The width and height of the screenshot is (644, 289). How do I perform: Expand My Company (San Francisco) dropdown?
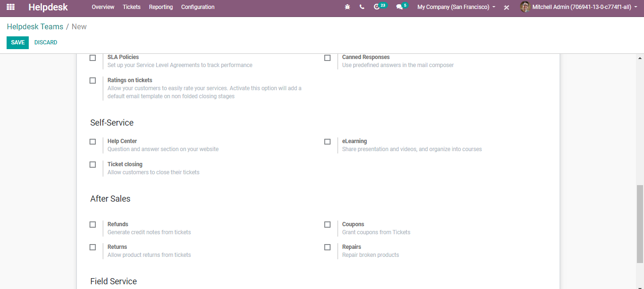(x=456, y=7)
